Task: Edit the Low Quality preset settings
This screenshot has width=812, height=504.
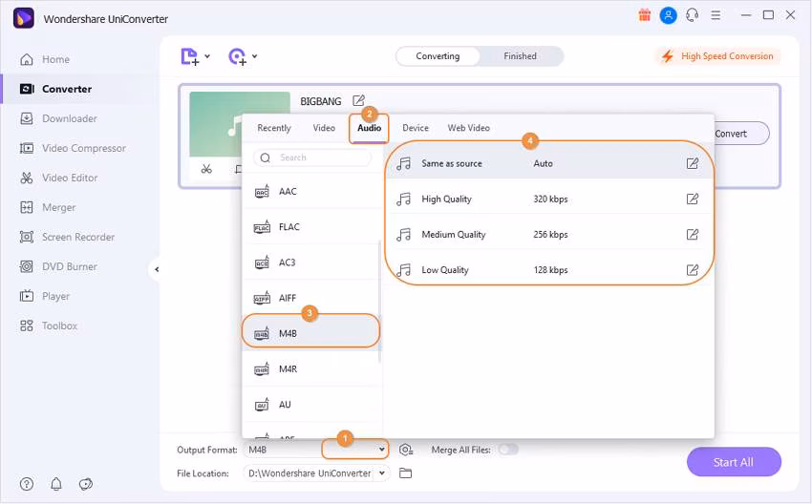Action: click(x=693, y=270)
